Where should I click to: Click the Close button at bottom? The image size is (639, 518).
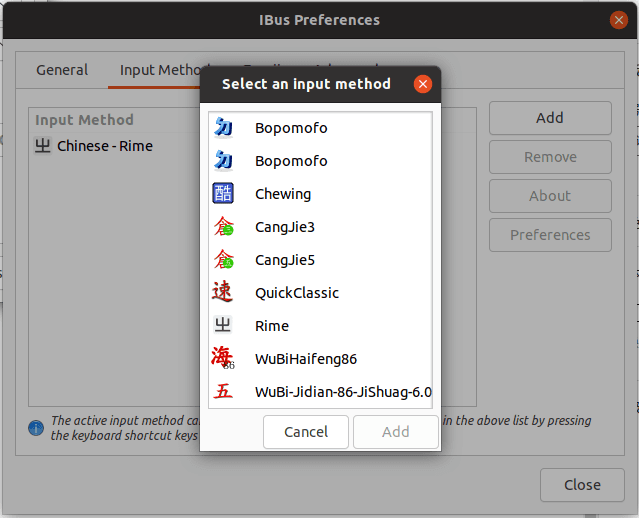click(582, 485)
